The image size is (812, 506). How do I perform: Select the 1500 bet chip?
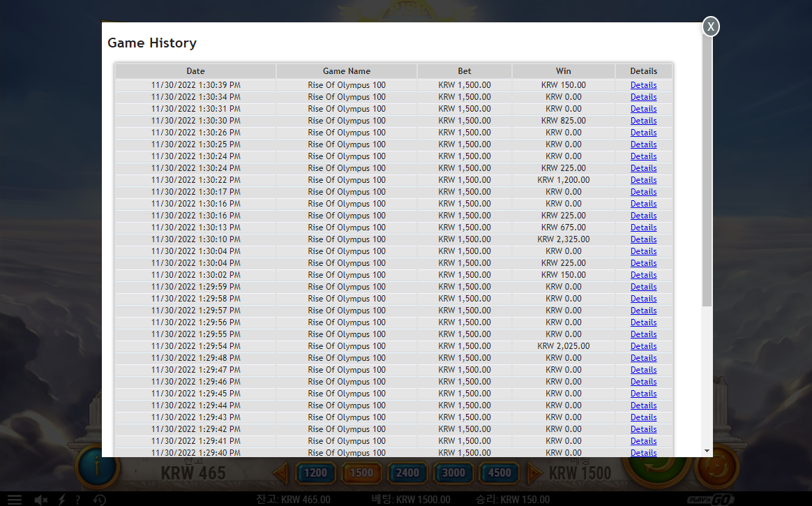361,473
